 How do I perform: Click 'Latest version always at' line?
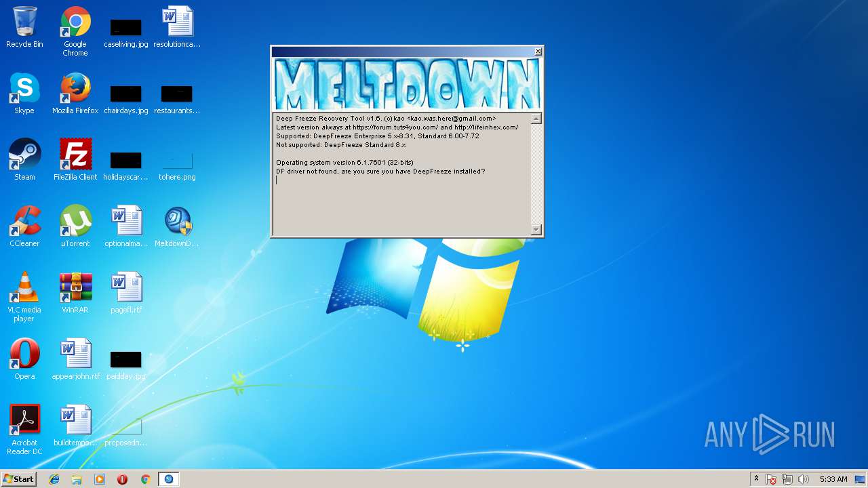397,127
